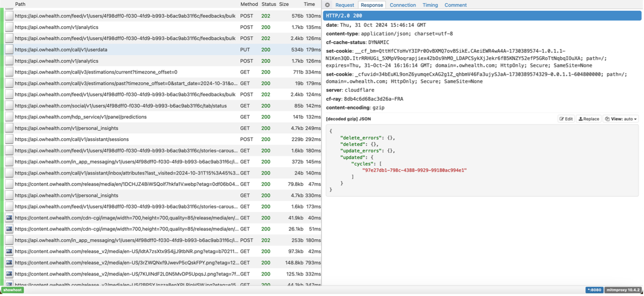The width and height of the screenshot is (644, 296).
Task: Click the file icon of hdp_service predictions flow
Action: click(x=9, y=117)
